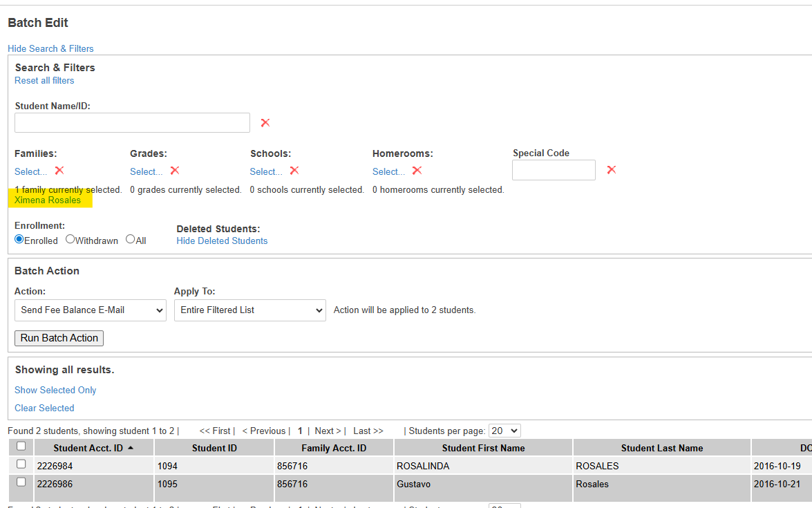Remove Homerooms filter with the red X
This screenshot has width=812, height=508.
pos(417,171)
